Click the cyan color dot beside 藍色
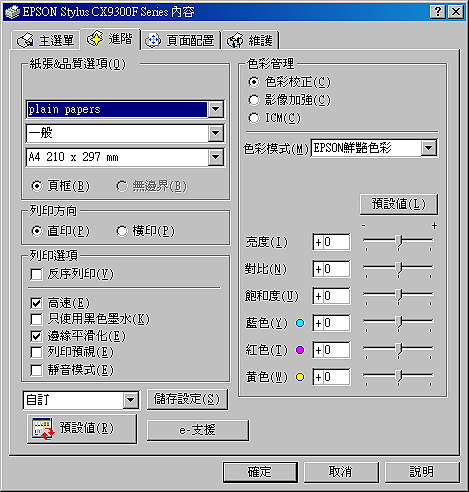 pos(300,323)
